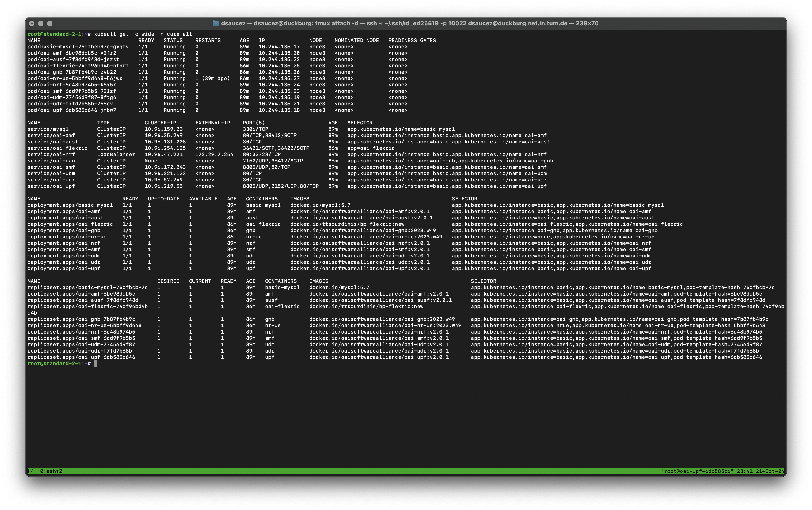Click external IP 172.29.7.254
Viewport: 812px width, 510px height.
click(214, 155)
